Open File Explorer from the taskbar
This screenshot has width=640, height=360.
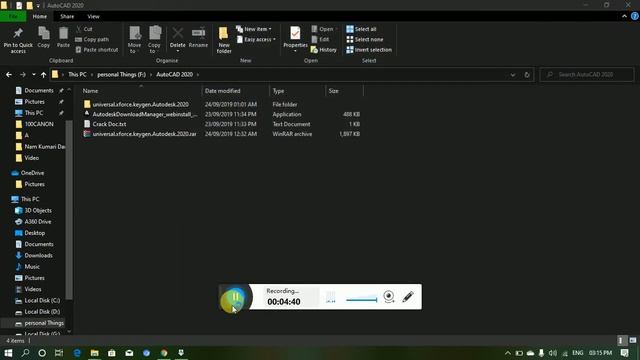(x=94, y=353)
